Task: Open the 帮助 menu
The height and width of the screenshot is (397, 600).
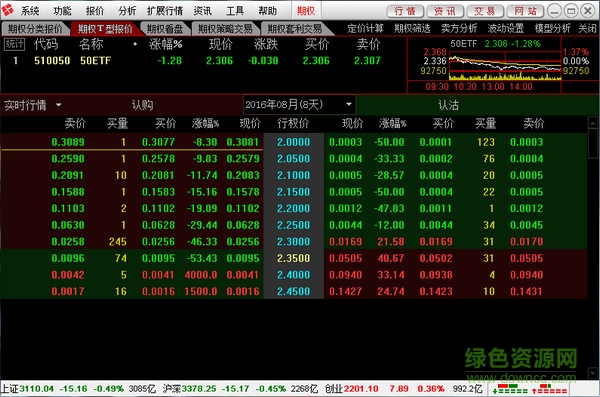Action: point(267,11)
